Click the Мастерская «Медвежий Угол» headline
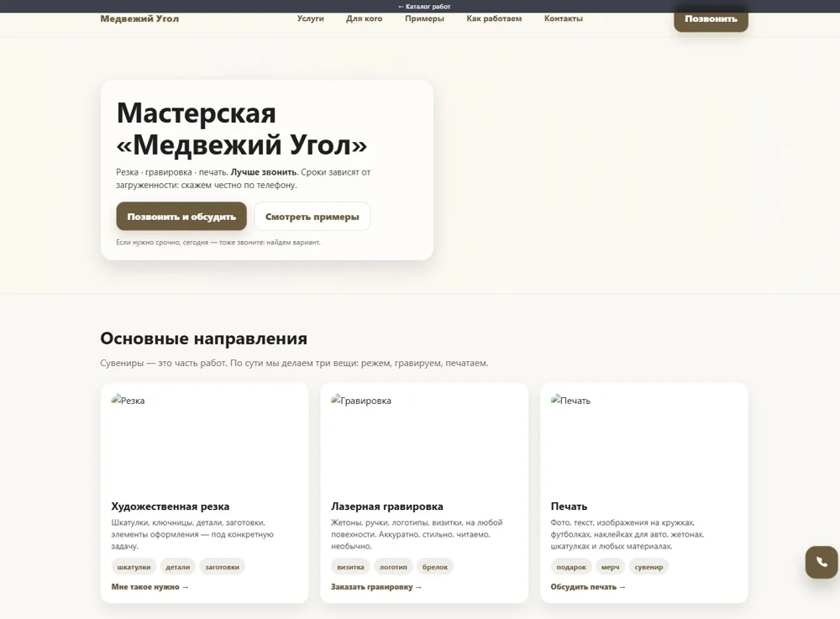The height and width of the screenshot is (619, 840). click(x=242, y=129)
